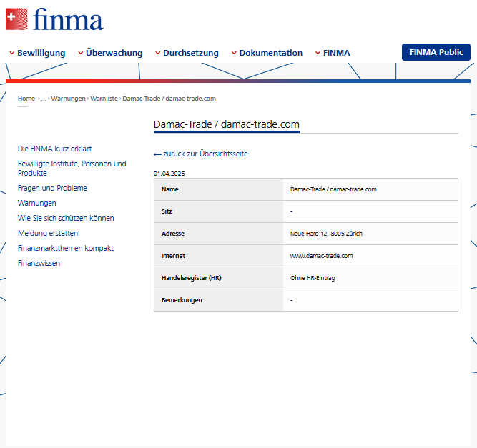Open the Überwachung navigation item
This screenshot has width=477, height=448.
(x=114, y=53)
